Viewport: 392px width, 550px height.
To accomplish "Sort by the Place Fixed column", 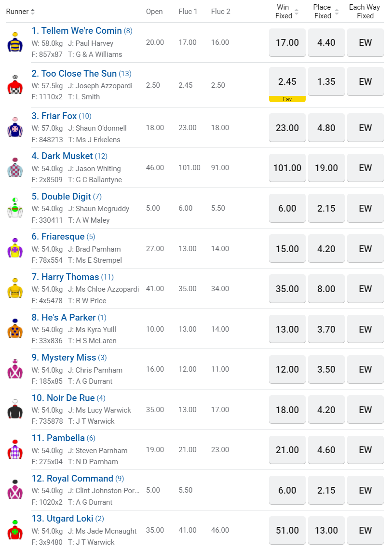I will pyautogui.click(x=336, y=12).
